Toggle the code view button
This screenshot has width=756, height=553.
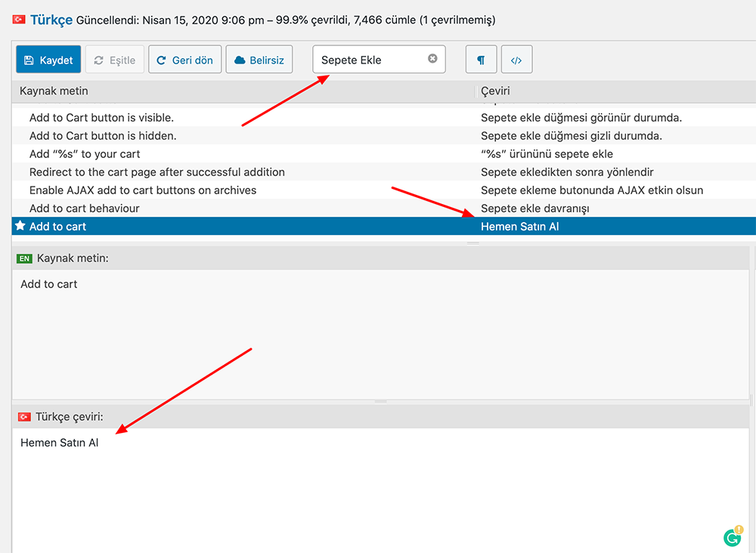click(516, 60)
